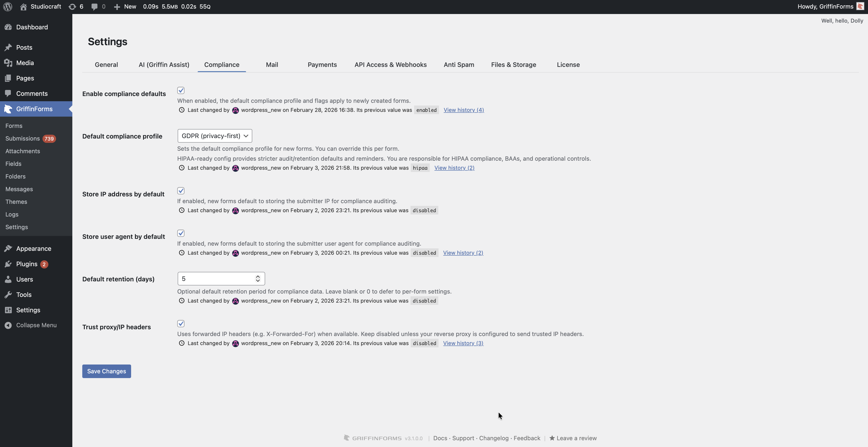Viewport: 868px width, 447px height.
Task: Open the Files & Storage tab
Action: [514, 65]
